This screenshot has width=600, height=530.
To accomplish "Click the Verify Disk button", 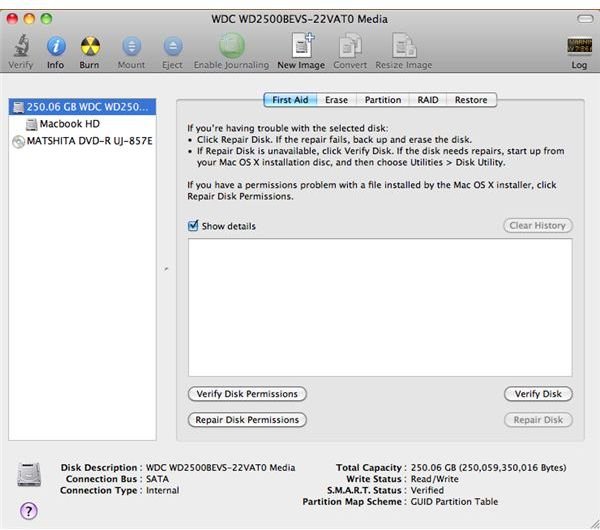I will 538,394.
